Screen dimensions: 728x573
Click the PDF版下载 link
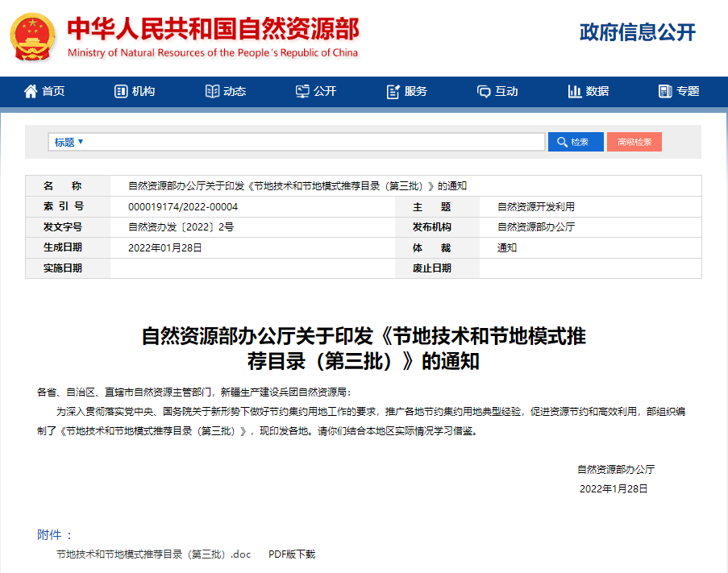291,554
